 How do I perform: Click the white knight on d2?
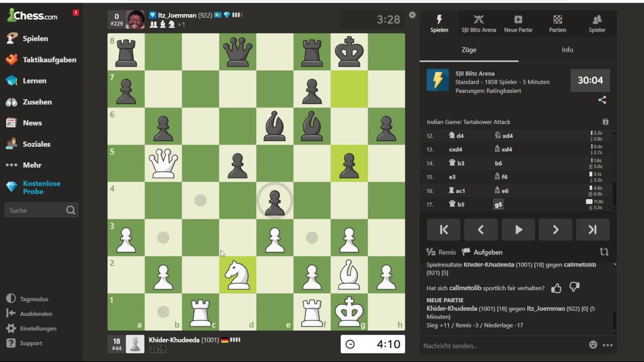(237, 275)
